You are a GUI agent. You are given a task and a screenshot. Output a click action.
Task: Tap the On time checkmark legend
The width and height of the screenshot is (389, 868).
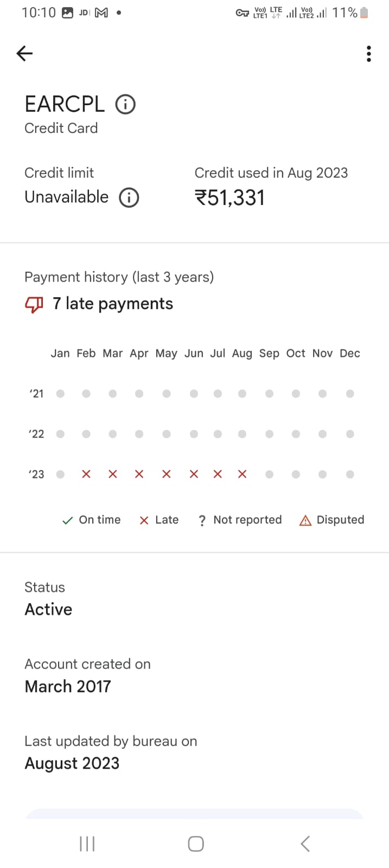click(68, 521)
